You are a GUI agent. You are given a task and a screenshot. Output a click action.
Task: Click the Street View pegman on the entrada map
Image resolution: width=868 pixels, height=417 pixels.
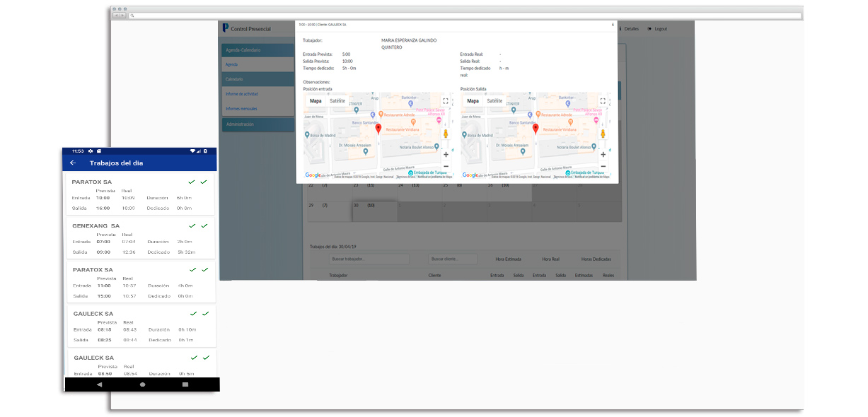[x=446, y=134]
